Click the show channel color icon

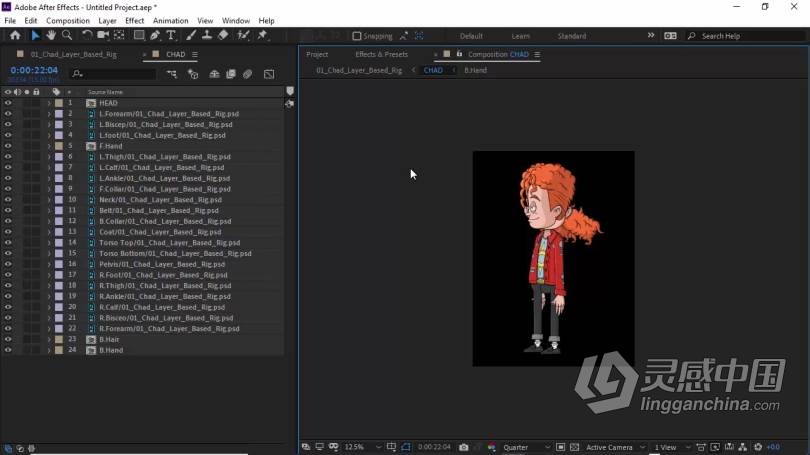[x=491, y=447]
